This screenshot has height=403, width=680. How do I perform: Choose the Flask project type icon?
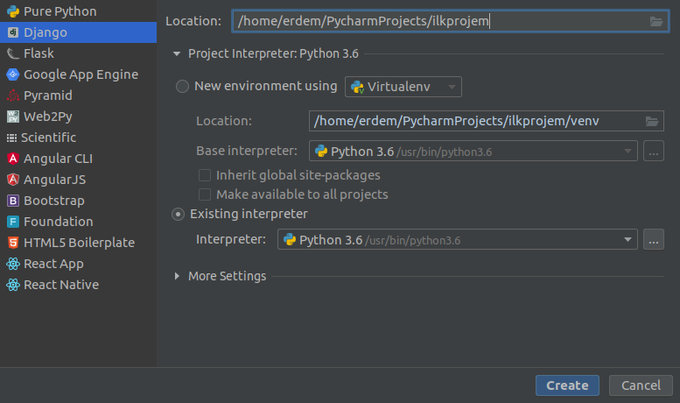click(x=13, y=54)
